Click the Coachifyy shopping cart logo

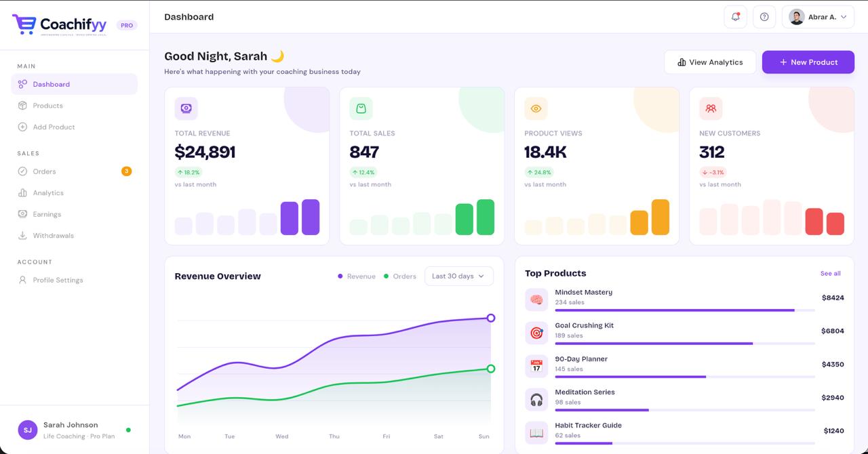[x=24, y=24]
